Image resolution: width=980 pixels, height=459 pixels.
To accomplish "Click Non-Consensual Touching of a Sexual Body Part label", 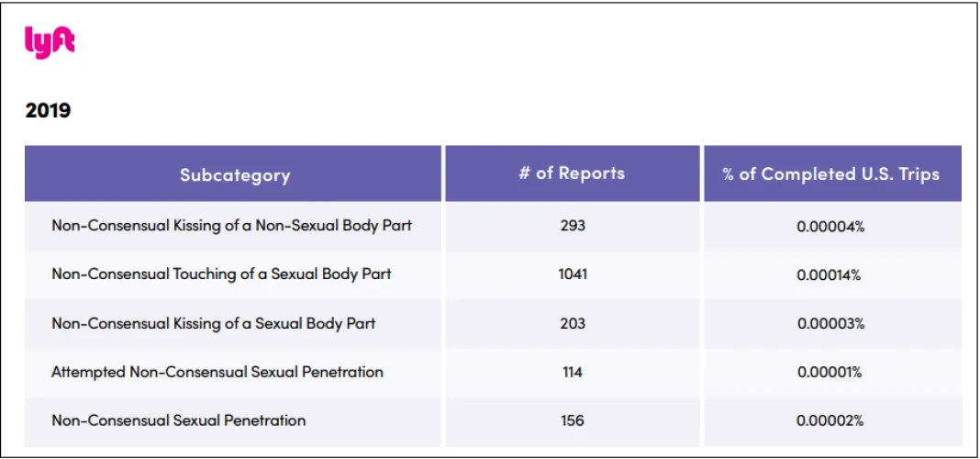I will (x=221, y=274).
